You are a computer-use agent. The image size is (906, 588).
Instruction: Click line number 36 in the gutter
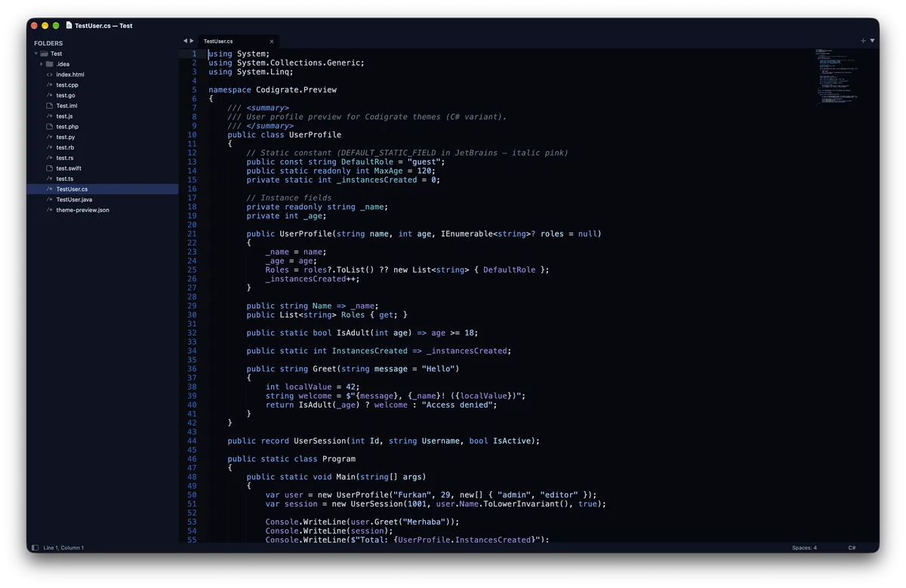pyautogui.click(x=193, y=369)
